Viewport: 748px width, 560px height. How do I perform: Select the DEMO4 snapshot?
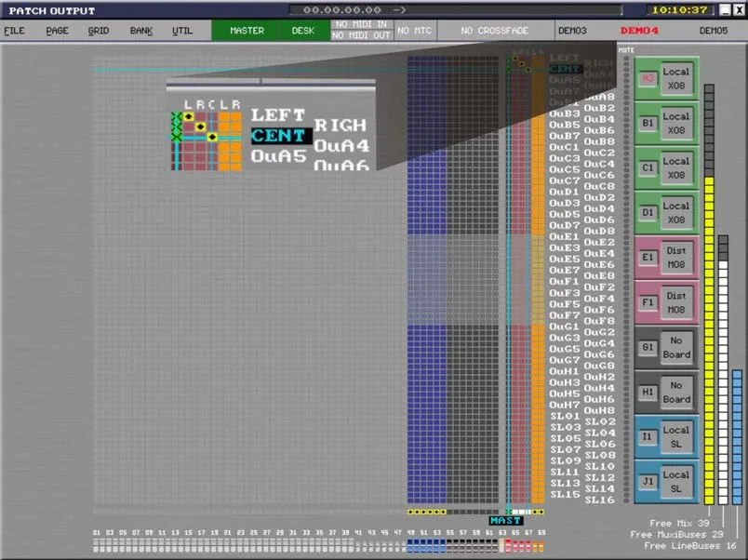point(639,31)
